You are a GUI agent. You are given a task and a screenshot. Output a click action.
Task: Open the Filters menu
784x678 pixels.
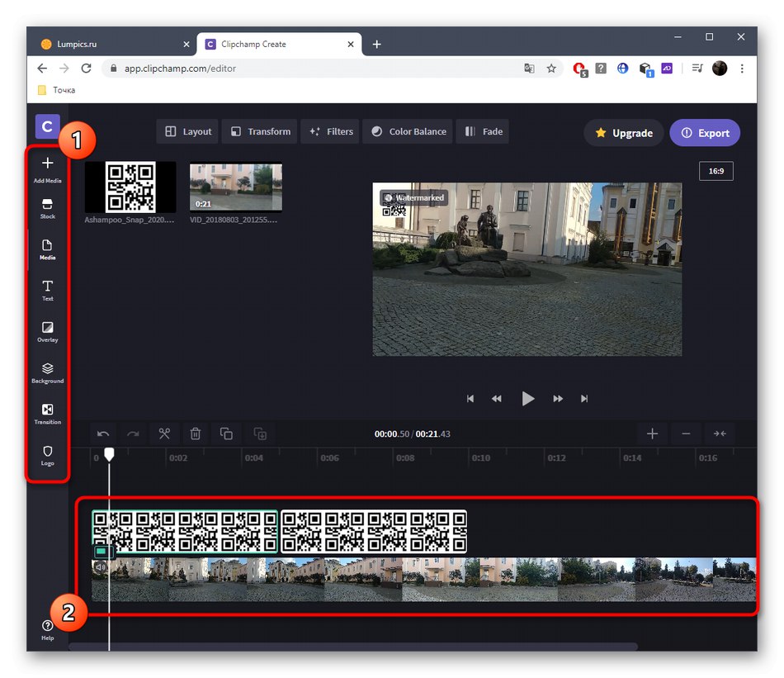[x=330, y=131]
